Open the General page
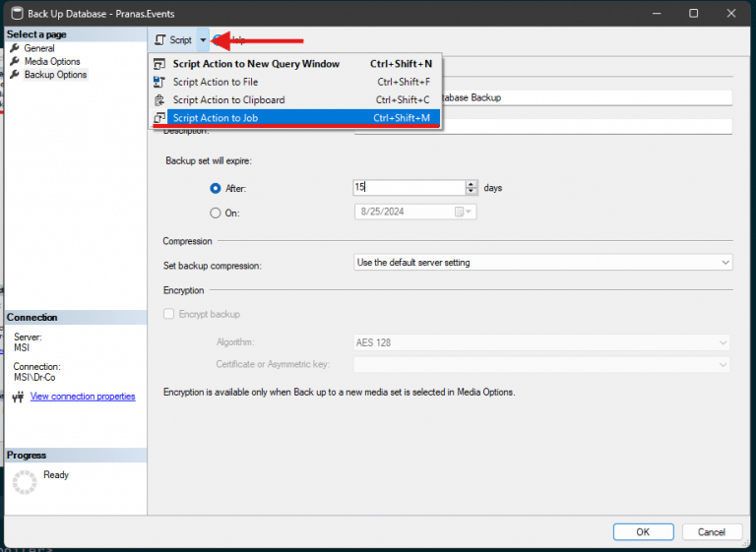756x552 pixels. [39, 48]
